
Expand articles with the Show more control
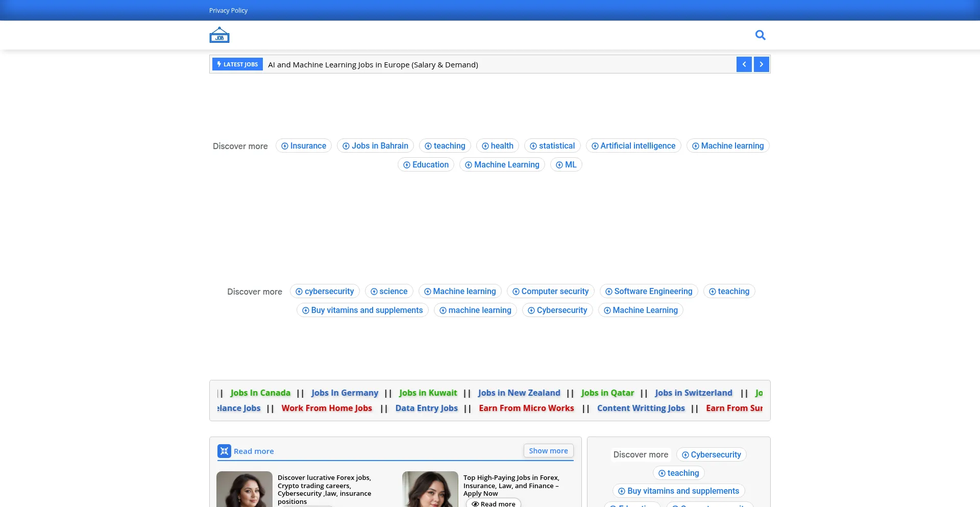point(548,451)
